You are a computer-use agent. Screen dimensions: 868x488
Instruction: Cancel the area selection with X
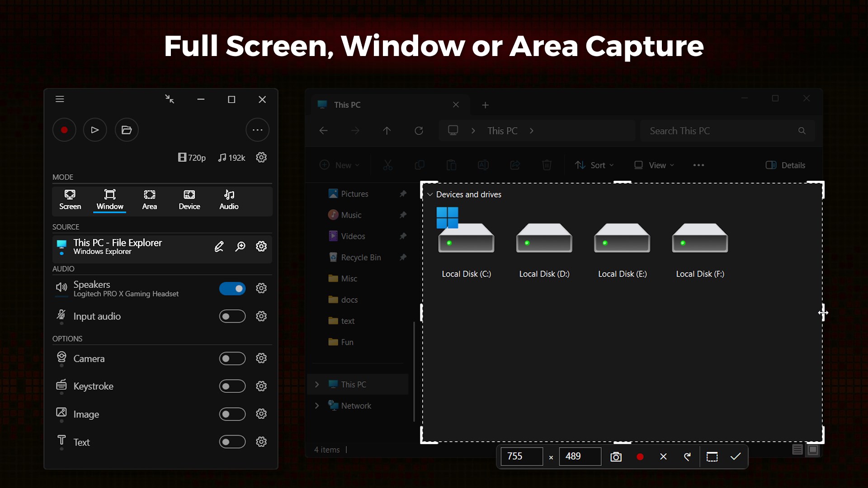click(663, 457)
